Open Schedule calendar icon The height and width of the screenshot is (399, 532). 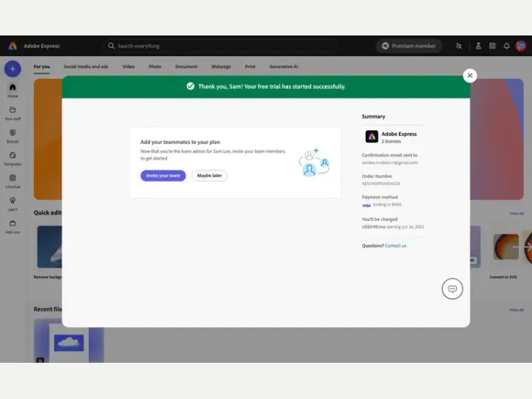click(13, 178)
